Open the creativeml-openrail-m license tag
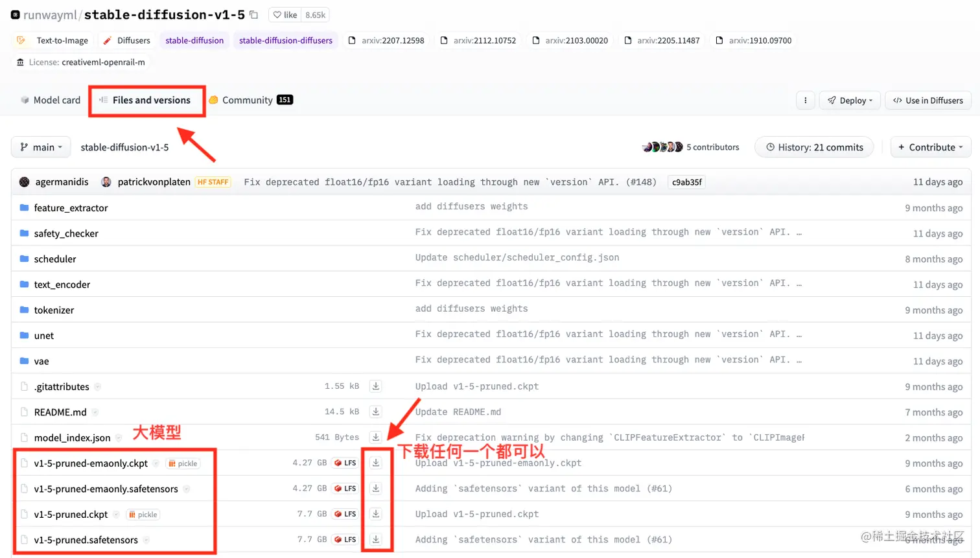 point(81,62)
